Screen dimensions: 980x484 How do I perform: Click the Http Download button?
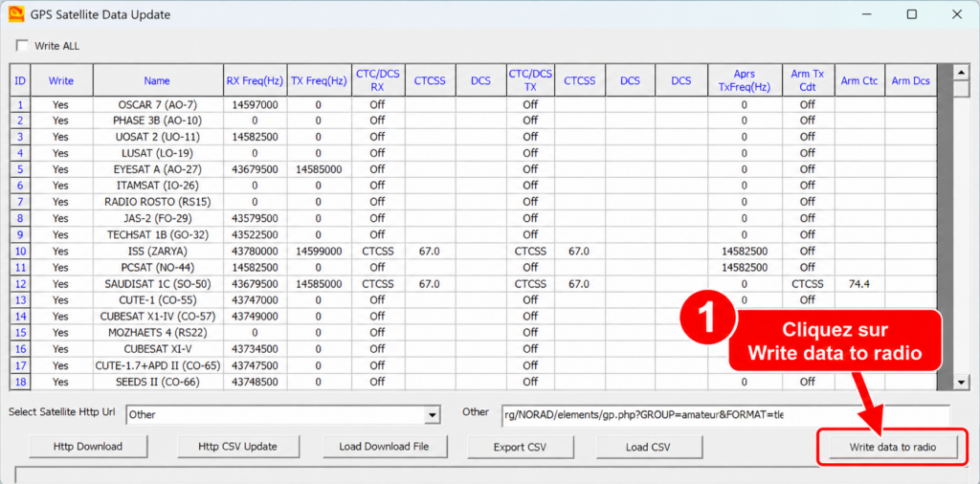pyautogui.click(x=88, y=446)
